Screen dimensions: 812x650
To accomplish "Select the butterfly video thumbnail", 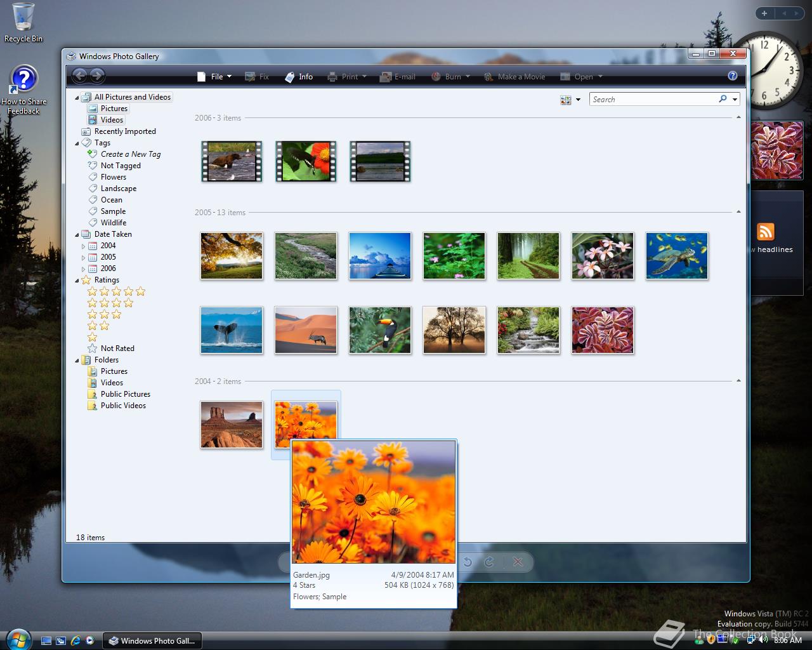I will pyautogui.click(x=306, y=161).
